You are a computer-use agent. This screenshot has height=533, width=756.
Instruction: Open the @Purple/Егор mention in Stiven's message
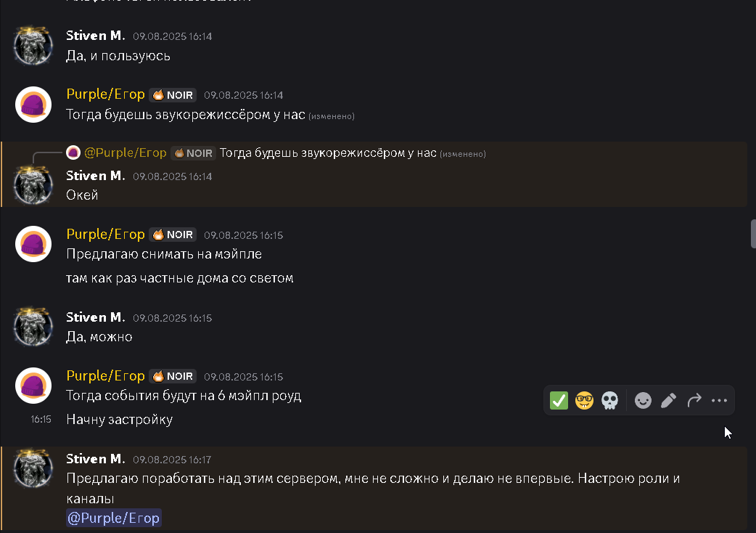pos(113,518)
